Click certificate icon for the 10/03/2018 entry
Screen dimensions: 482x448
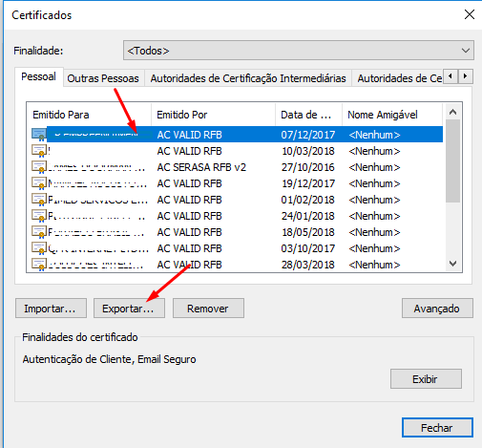39,151
